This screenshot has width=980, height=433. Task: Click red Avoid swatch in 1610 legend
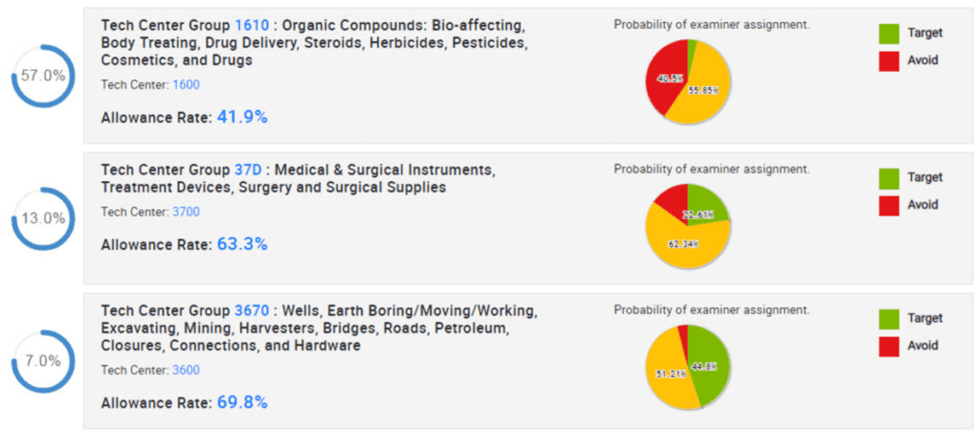point(889,60)
